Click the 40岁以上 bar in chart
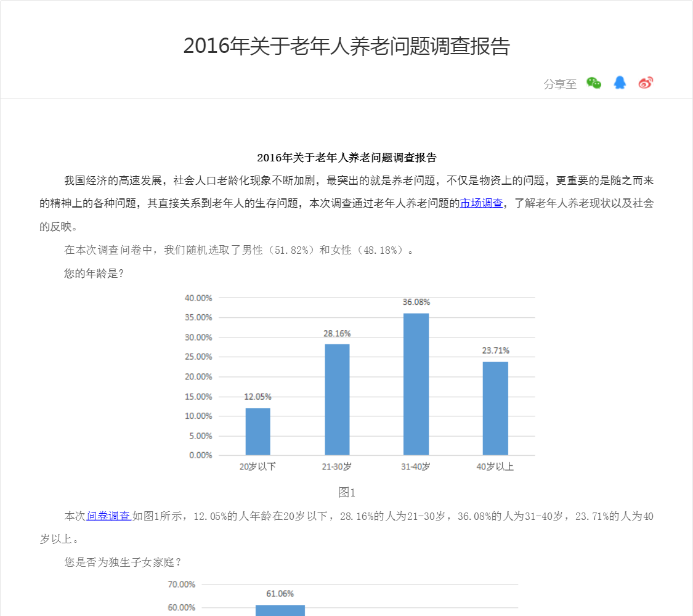The height and width of the screenshot is (616, 693). tap(495, 408)
